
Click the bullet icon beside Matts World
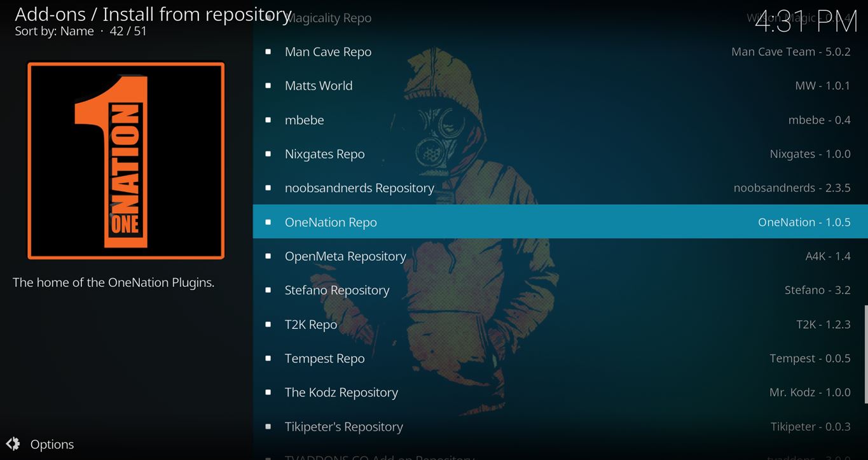point(268,86)
